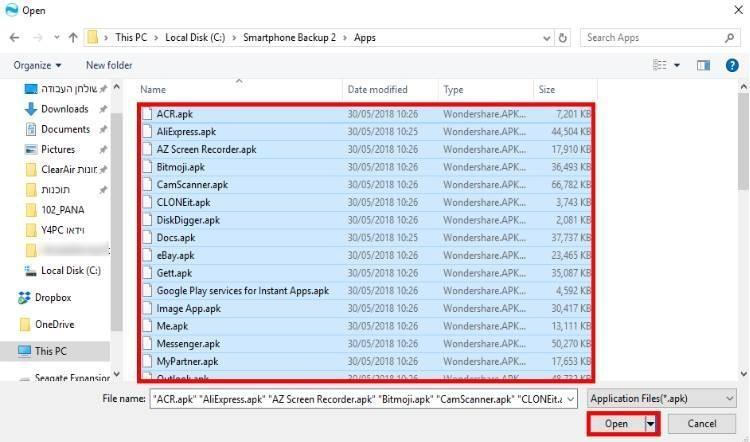Select This PC in sidebar
The height and width of the screenshot is (442, 750).
click(51, 351)
